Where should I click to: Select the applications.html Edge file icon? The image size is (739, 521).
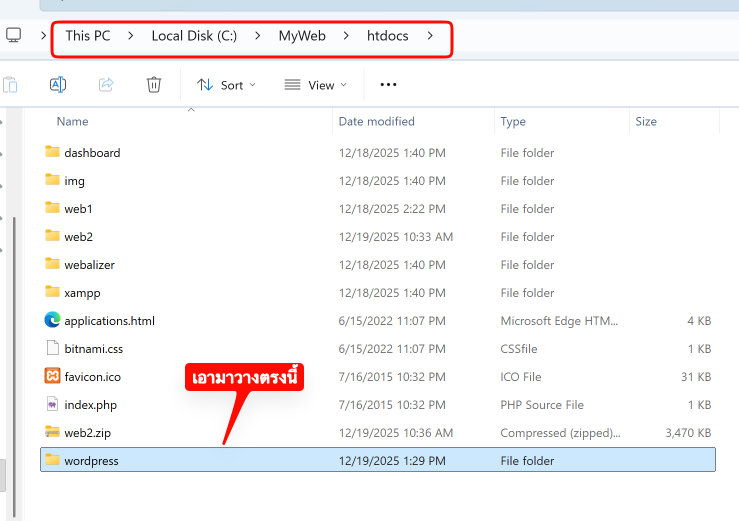(x=53, y=321)
